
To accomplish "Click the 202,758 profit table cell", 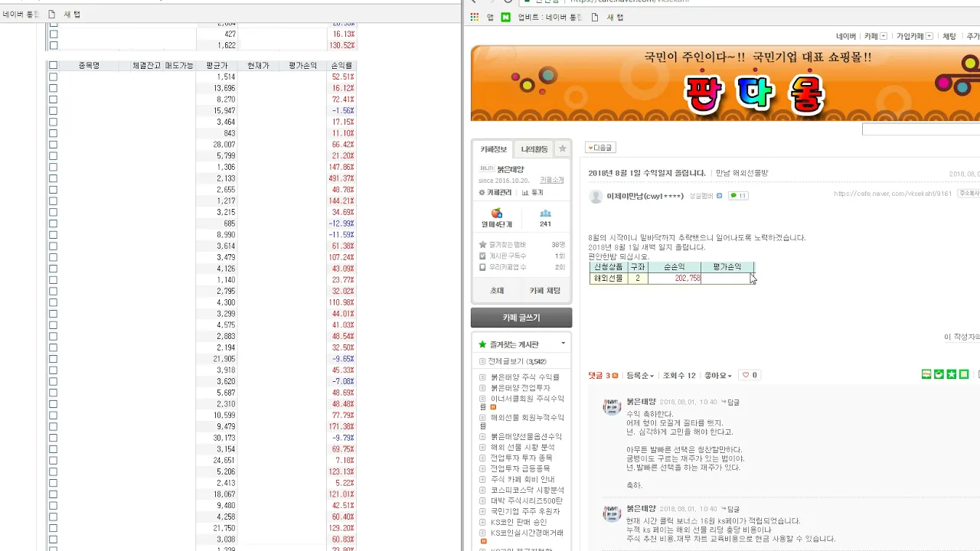I will tap(675, 279).
